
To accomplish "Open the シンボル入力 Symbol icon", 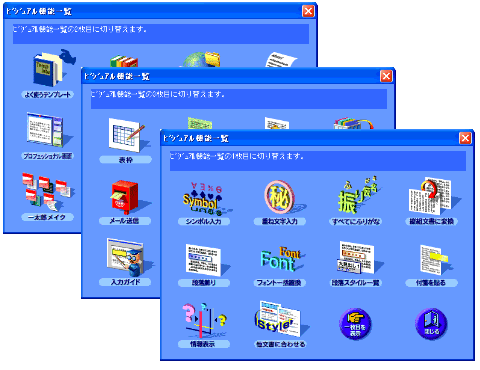I will 204,199.
